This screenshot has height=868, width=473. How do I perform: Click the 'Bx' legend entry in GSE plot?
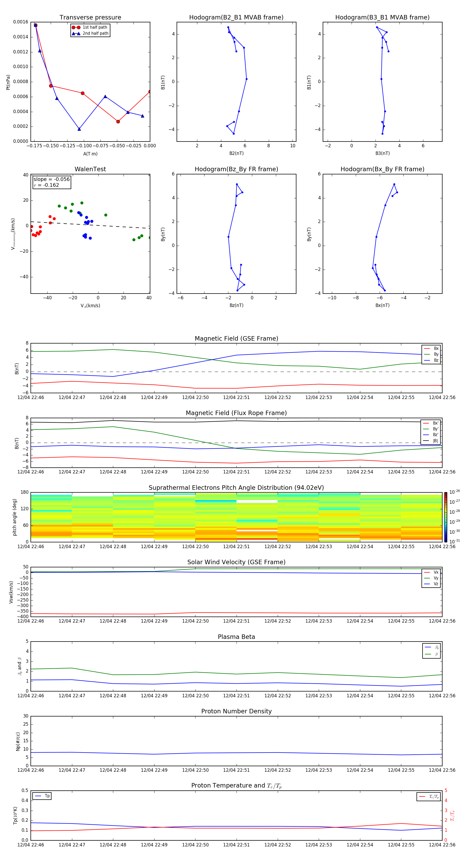(x=431, y=349)
